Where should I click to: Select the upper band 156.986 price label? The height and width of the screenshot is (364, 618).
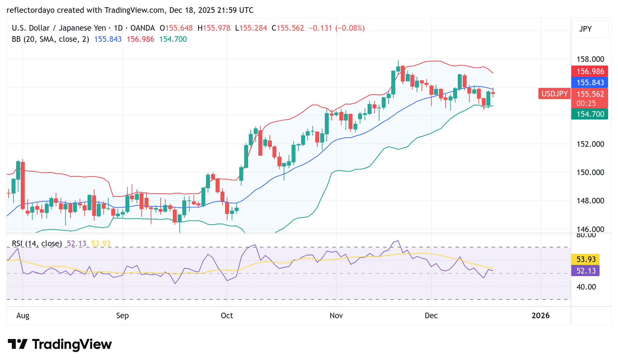tap(589, 71)
